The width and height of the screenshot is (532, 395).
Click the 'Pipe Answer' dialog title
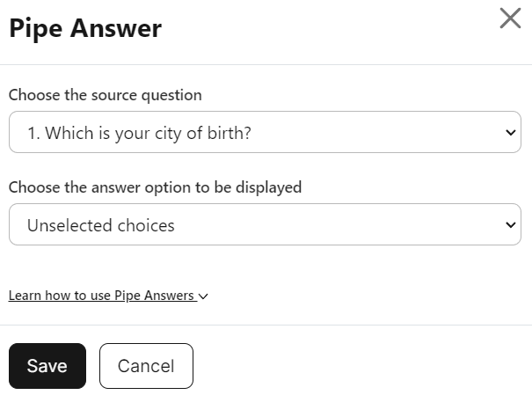click(x=85, y=28)
